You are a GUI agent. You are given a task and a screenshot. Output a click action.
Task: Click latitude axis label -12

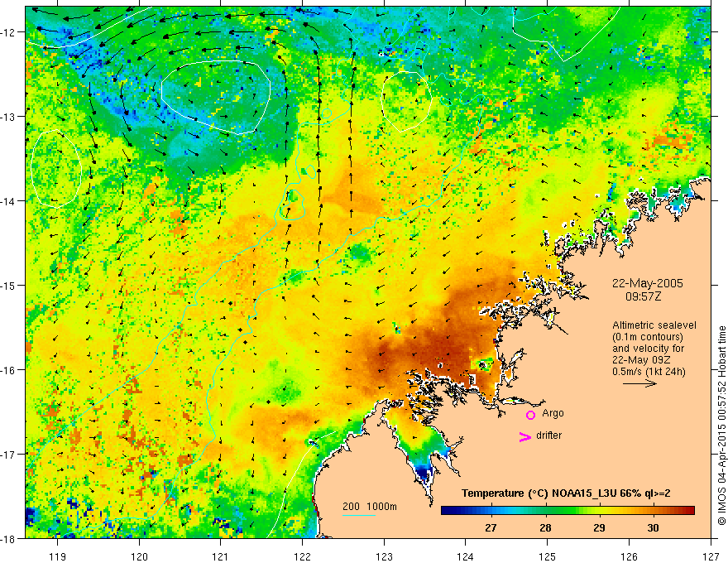8,32
